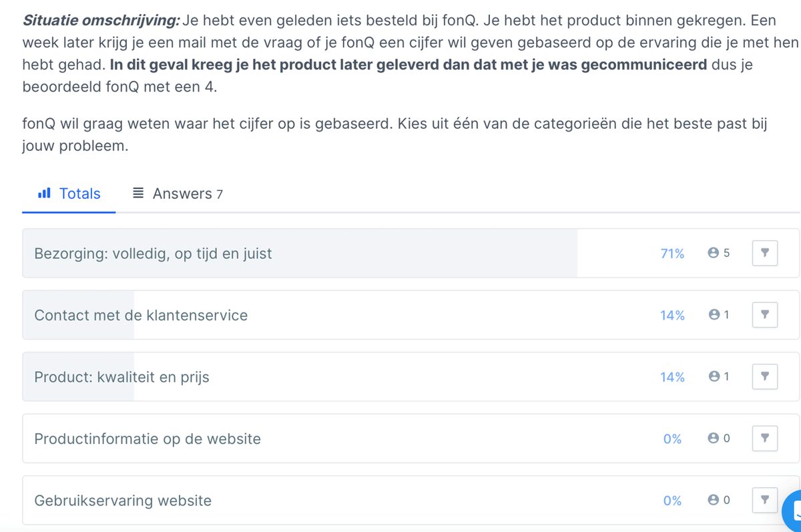801x532 pixels.
Task: Filter by Product: kwaliteit en prijs
Action: coord(765,377)
